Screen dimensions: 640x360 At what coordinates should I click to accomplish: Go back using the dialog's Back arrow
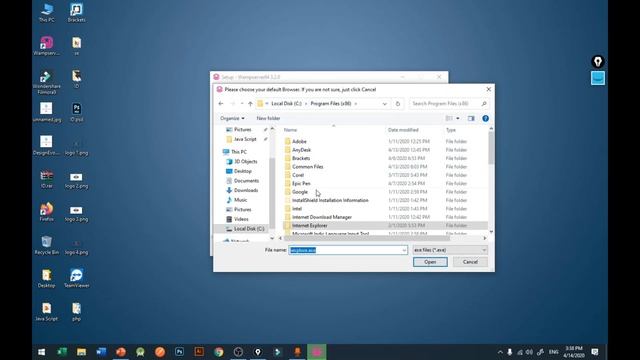221,104
